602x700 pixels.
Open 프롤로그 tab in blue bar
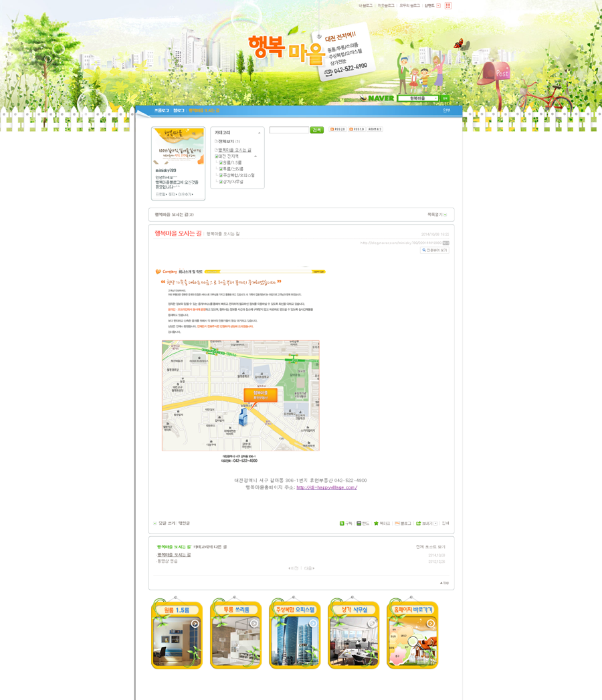(162, 110)
